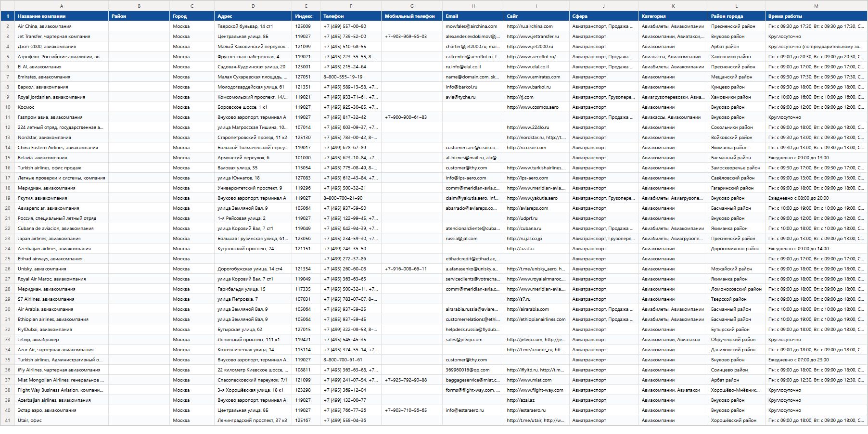Select the 'Etihad airways, авиакомпания' cell
Screen dimensions: 868x434
coord(62,259)
